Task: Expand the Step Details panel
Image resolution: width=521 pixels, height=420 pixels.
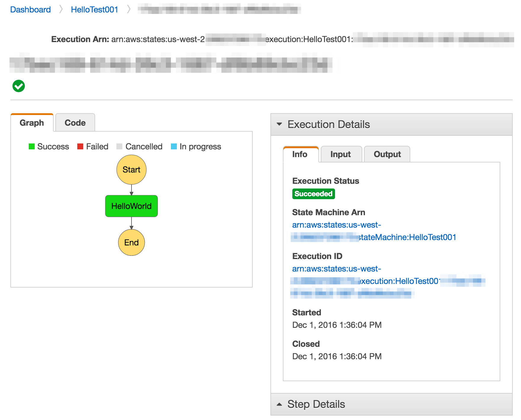Action: (x=279, y=404)
